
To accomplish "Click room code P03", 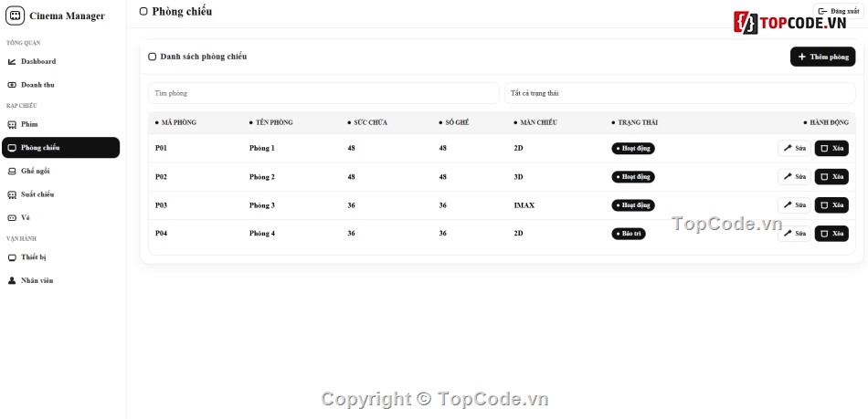I will point(161,205).
